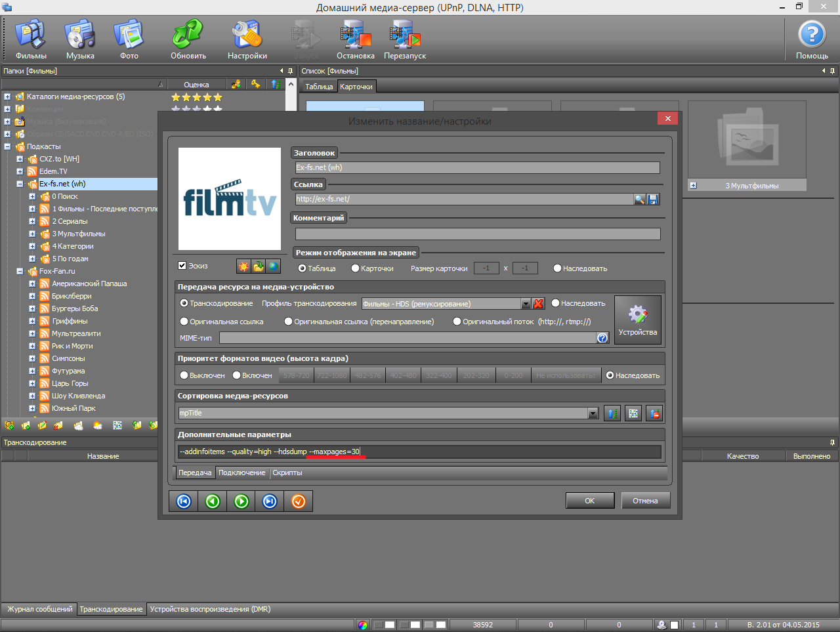Click the red X beside transcoding profile
The image size is (840, 632).
538,304
